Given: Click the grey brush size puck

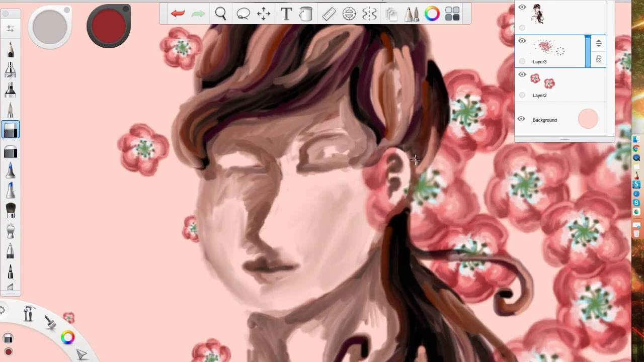Looking at the screenshot, I should tap(50, 27).
